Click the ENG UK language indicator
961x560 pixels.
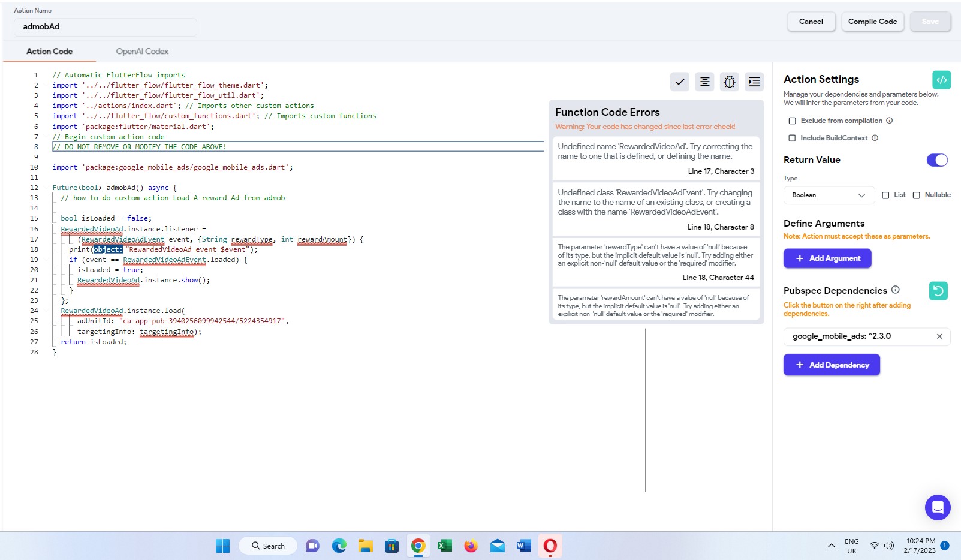(852, 546)
